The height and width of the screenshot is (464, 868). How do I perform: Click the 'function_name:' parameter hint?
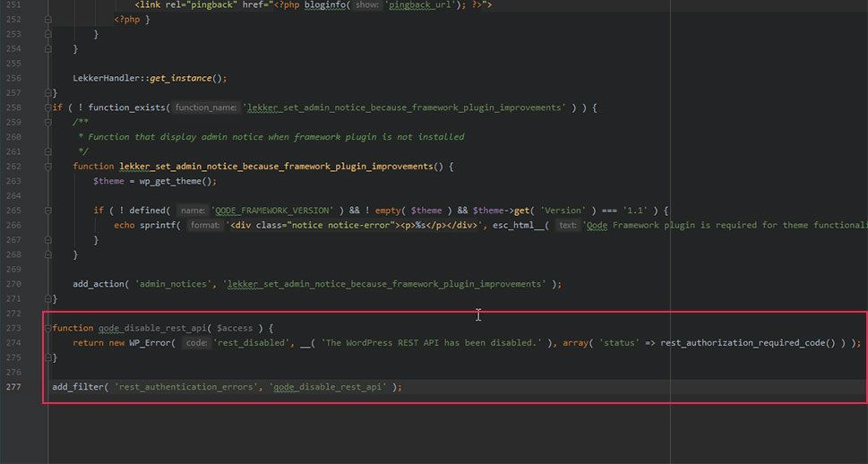click(206, 107)
